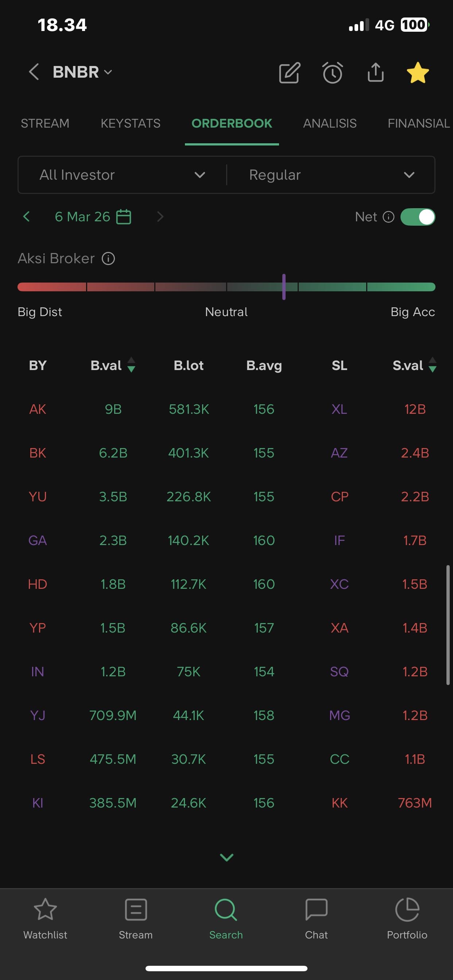This screenshot has width=453, height=980.
Task: Set a price alert with alarm clock icon
Action: pyautogui.click(x=333, y=73)
